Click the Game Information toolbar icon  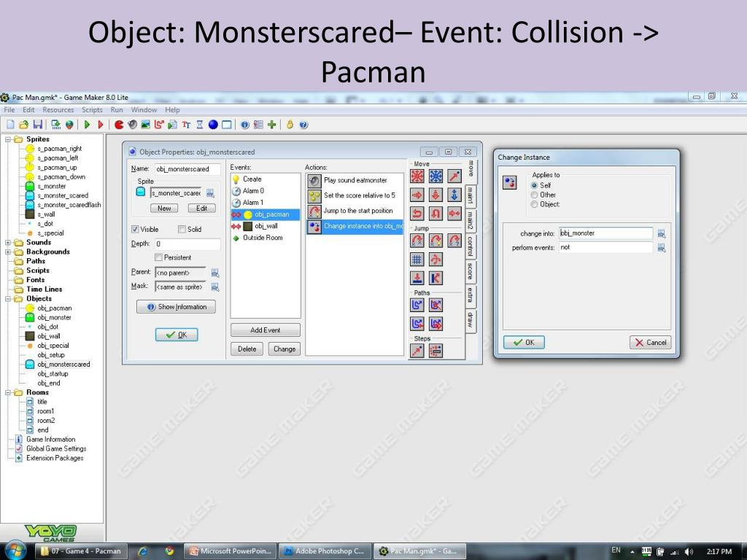point(245,125)
